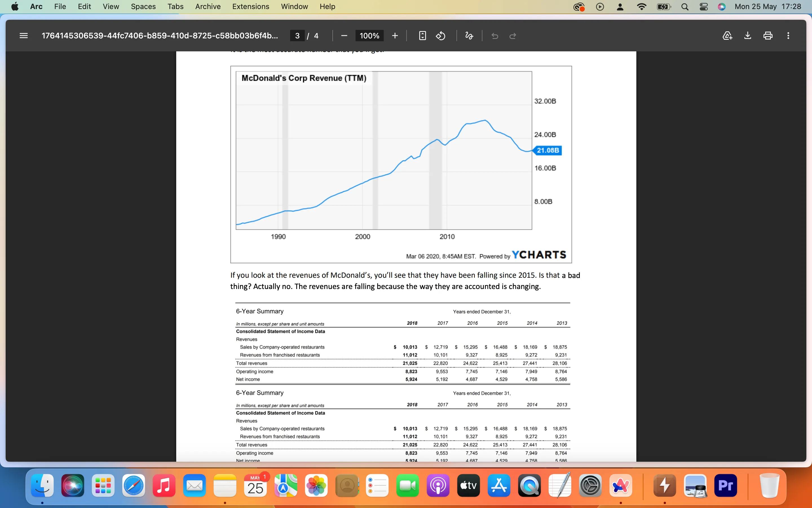Open the Extensions menu
The width and height of the screenshot is (812, 508).
251,6
